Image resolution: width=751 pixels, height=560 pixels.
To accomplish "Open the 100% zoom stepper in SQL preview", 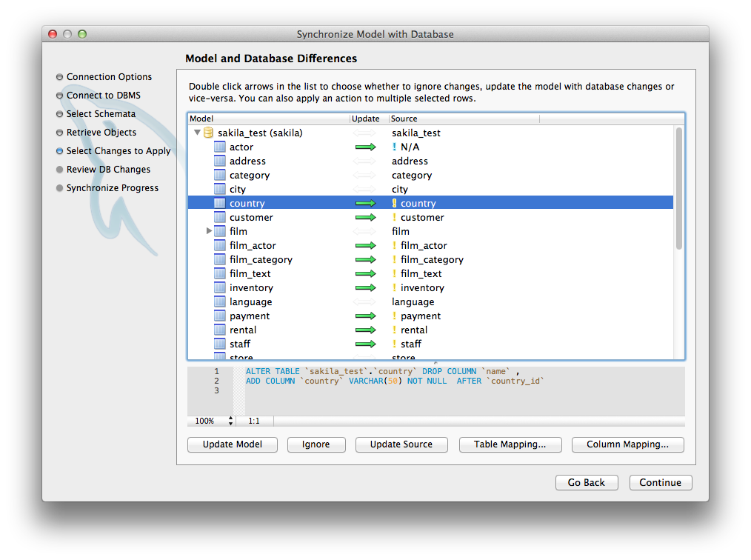I will click(x=230, y=421).
